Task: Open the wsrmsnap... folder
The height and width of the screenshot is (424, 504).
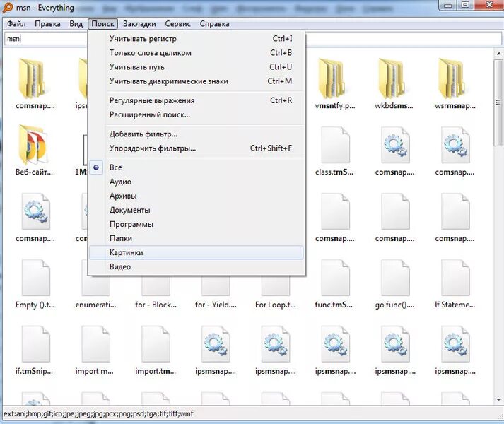Action: pos(455,83)
